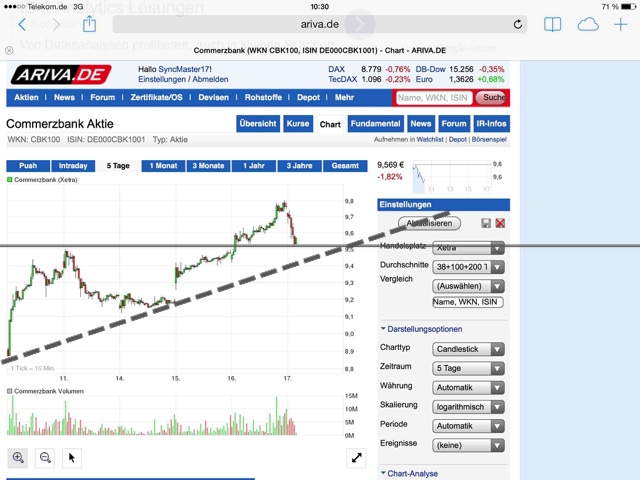
Task: Select the 5 Tage chart period
Action: point(118,166)
